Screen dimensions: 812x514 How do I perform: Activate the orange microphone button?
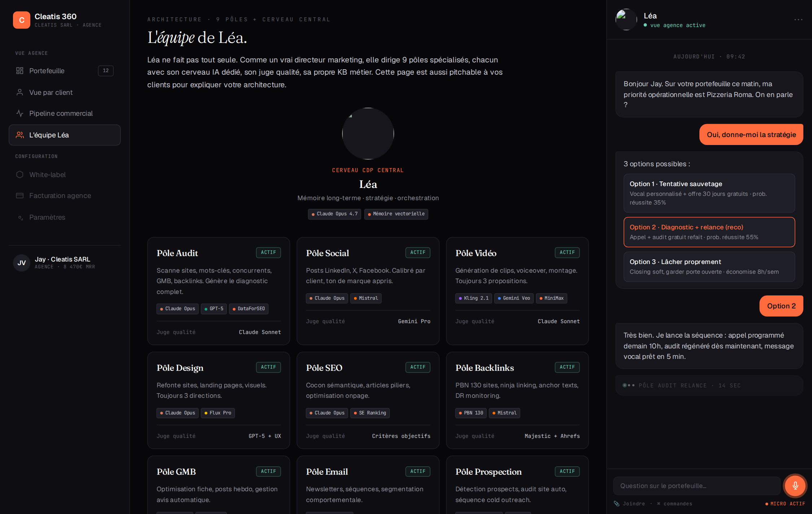(795, 486)
